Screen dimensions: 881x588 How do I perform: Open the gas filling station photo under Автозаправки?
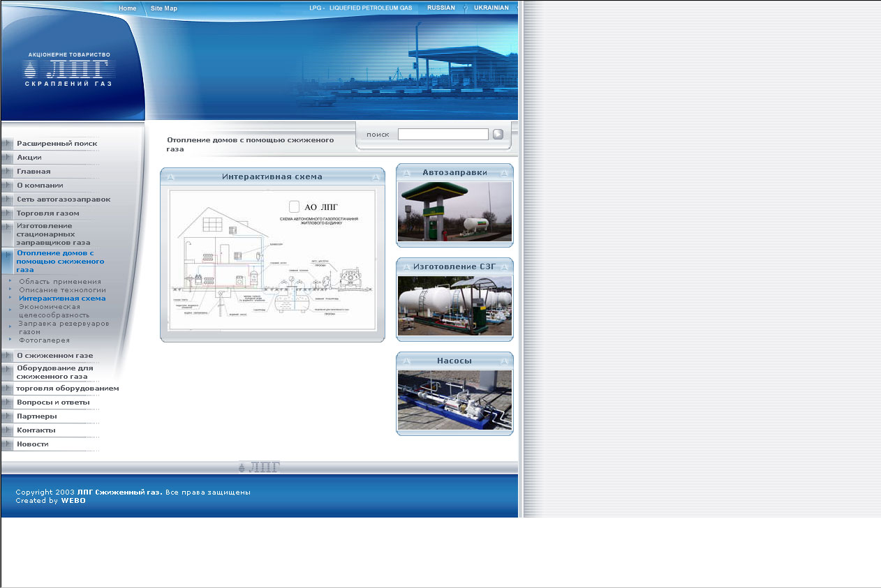tap(454, 212)
